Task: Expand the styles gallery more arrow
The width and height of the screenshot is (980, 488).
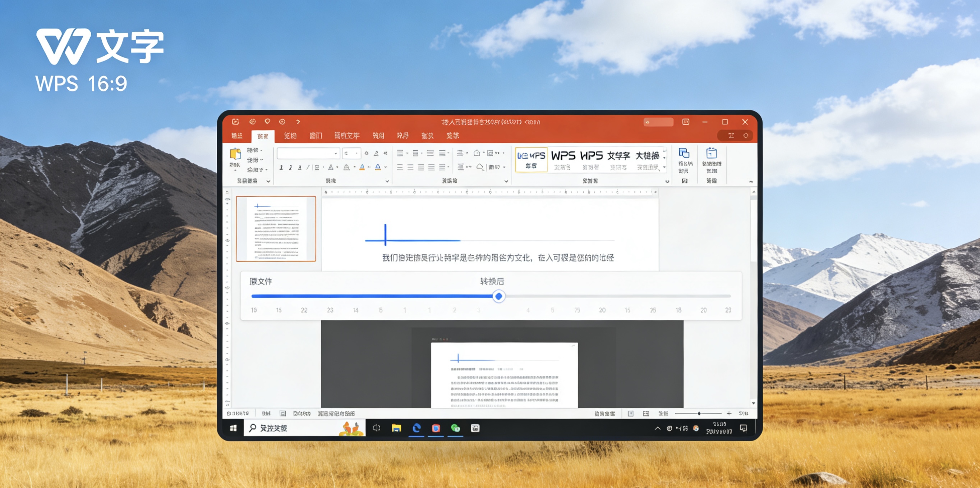Action: [x=664, y=167]
